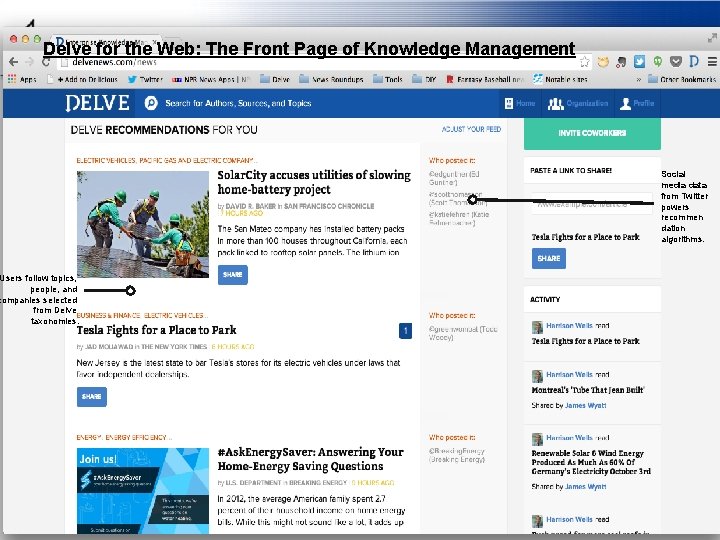Image resolution: width=720 pixels, height=540 pixels.
Task: Click Harrison Wells on Tesla Fights activity
Action: (x=569, y=326)
